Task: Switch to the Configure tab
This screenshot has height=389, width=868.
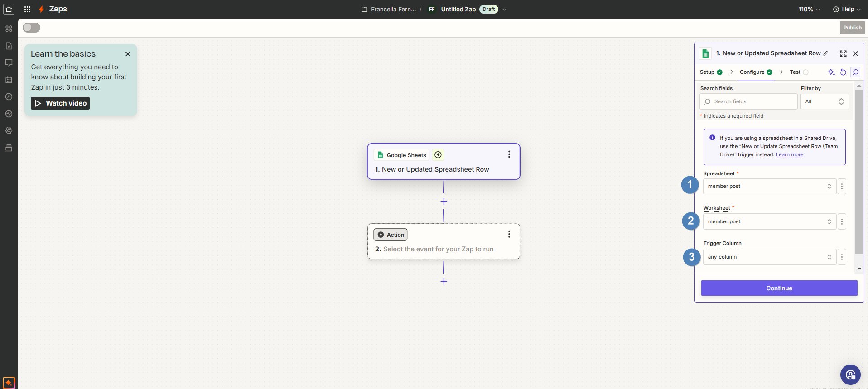Action: point(756,72)
